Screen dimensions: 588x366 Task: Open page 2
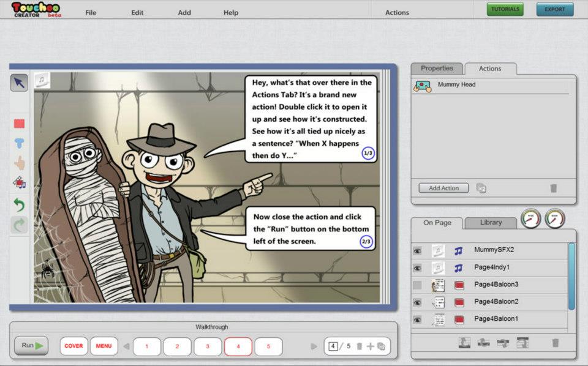(x=178, y=346)
